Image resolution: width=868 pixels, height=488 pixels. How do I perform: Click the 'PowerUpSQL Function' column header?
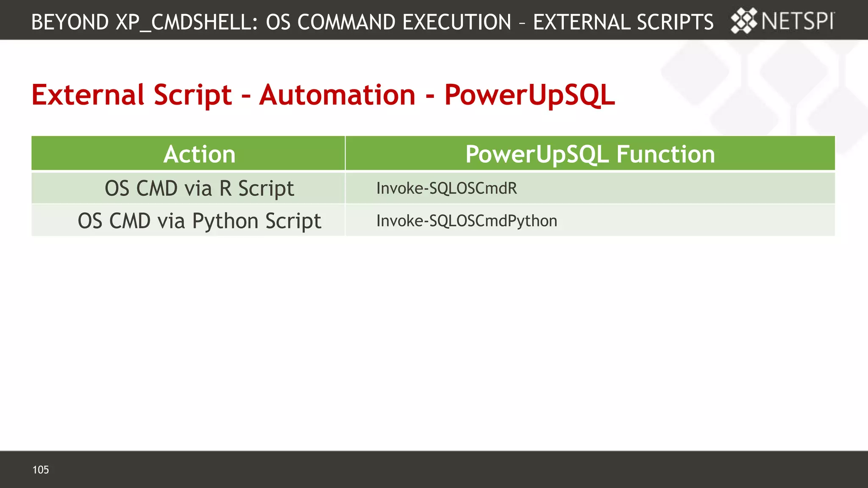point(590,153)
